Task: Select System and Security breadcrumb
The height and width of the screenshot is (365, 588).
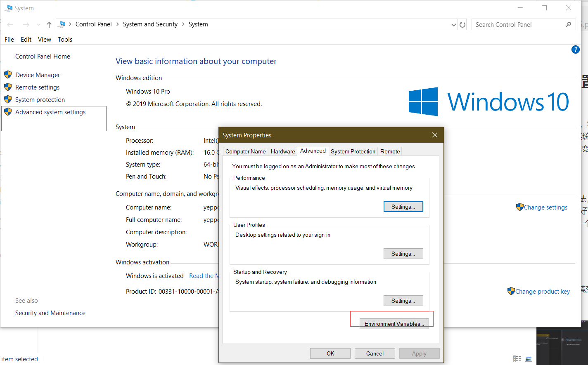Action: click(x=150, y=24)
